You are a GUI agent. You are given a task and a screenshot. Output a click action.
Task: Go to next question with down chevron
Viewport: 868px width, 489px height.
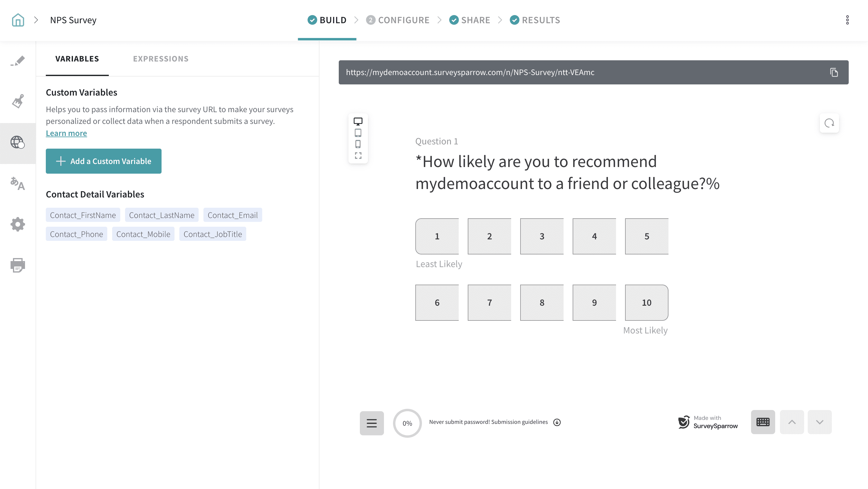[819, 422]
